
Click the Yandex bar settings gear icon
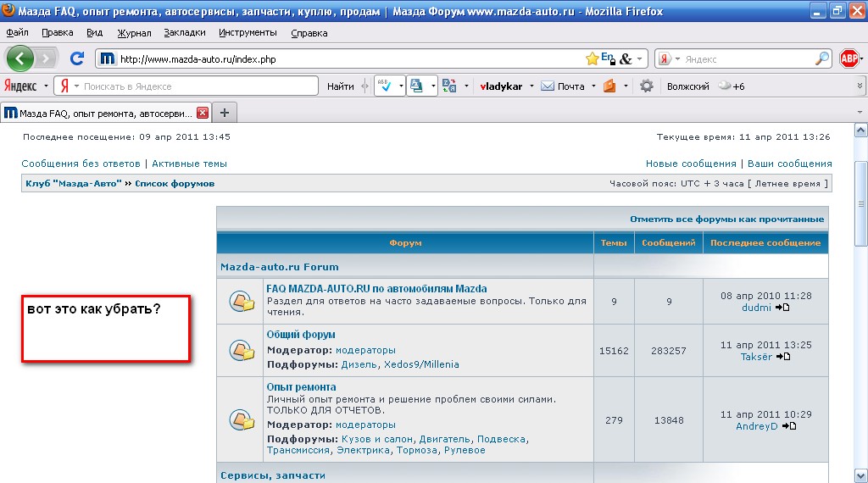point(647,86)
